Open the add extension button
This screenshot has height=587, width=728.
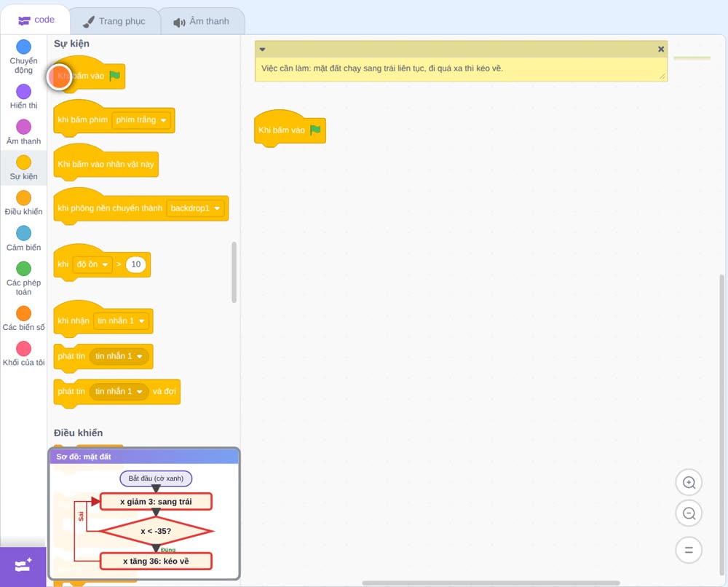[23, 566]
